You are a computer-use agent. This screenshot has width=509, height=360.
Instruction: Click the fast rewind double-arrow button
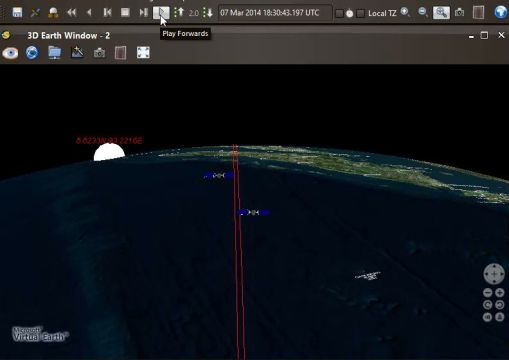pos(71,13)
